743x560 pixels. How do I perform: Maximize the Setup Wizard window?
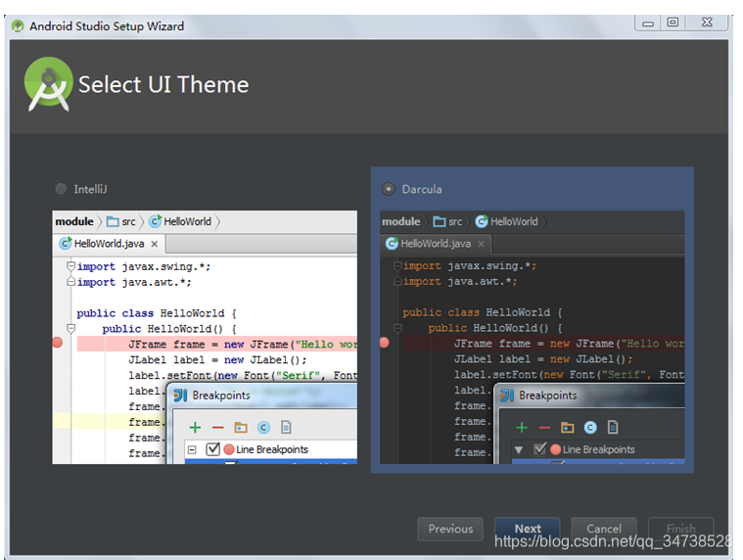click(673, 23)
